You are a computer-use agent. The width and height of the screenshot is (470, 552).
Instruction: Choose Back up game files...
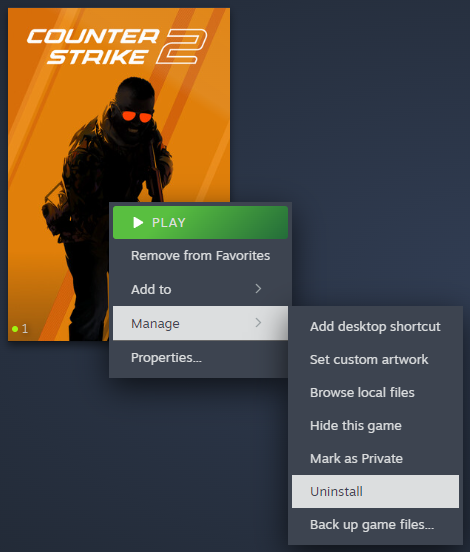pos(375,525)
